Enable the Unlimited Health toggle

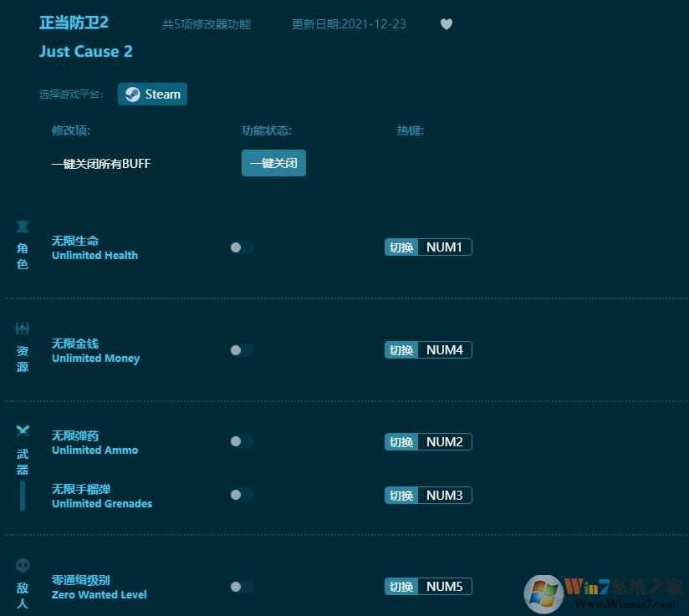(x=242, y=247)
